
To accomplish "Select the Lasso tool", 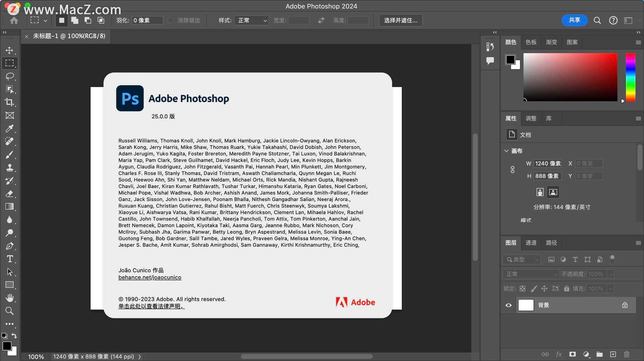I will (9, 76).
